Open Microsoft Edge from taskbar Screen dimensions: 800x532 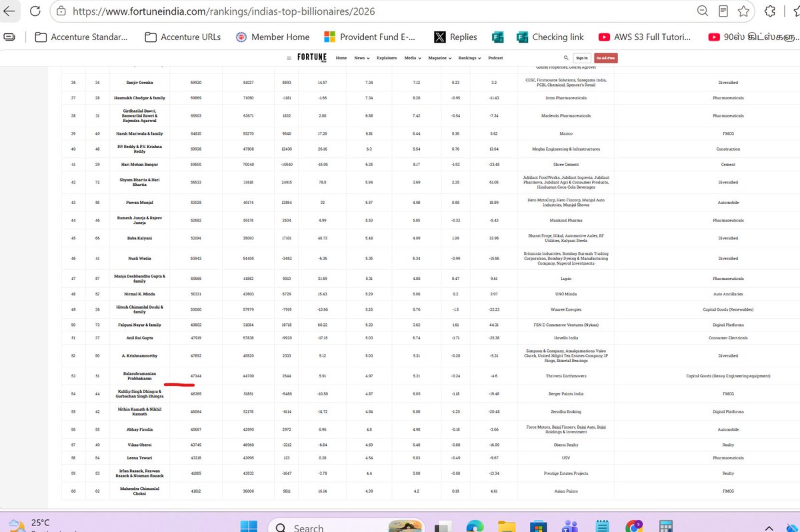click(475, 527)
